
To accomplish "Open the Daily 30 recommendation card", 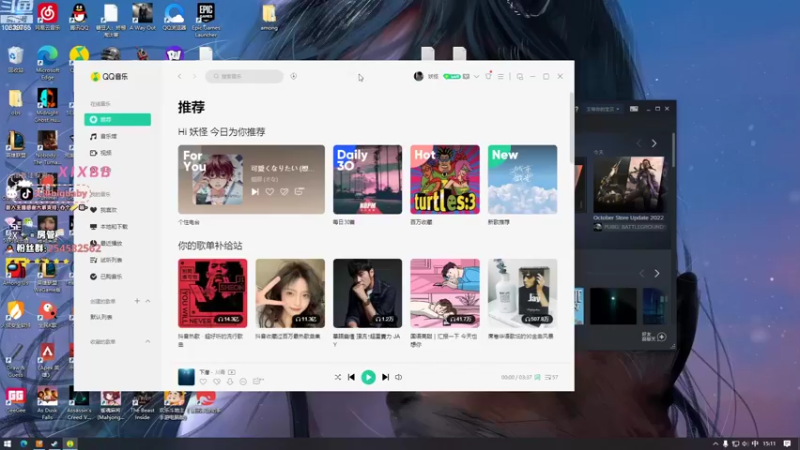I will [367, 179].
